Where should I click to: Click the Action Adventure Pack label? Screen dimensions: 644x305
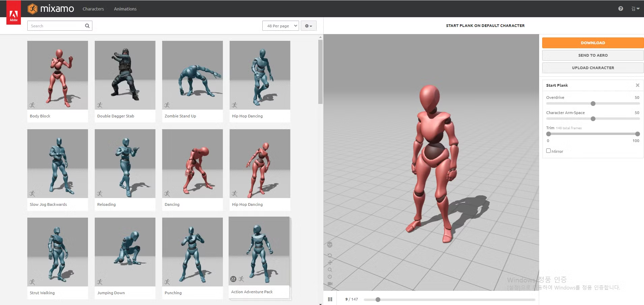252,292
